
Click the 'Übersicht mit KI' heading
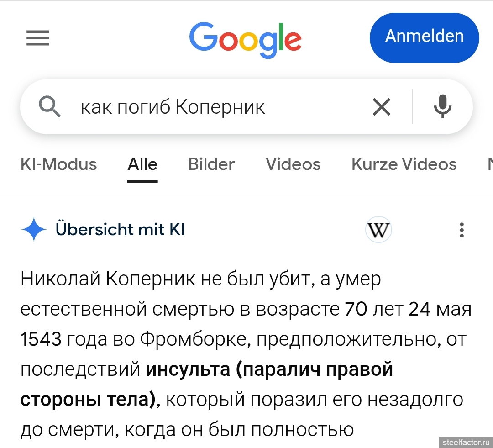[120, 230]
